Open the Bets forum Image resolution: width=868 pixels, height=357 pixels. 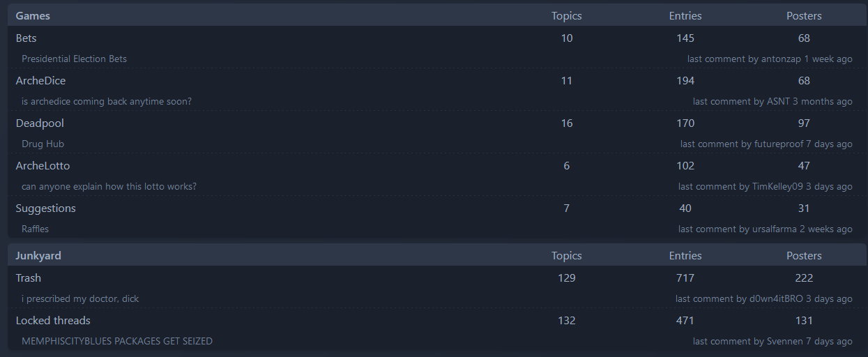(x=26, y=38)
